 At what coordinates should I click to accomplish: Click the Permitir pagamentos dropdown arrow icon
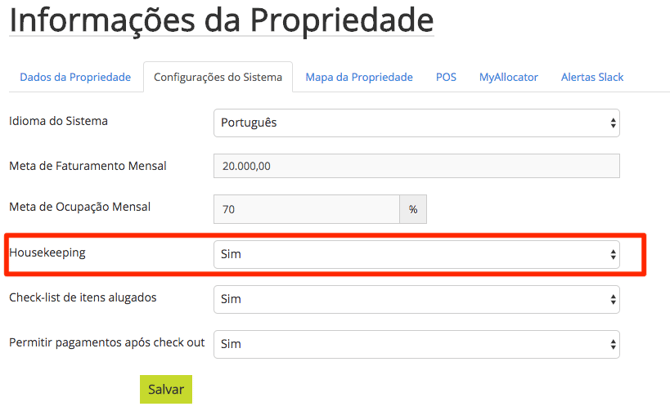click(613, 343)
